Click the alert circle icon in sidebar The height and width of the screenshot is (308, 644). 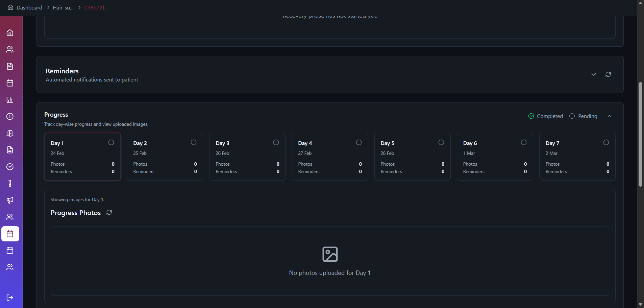coord(10,116)
